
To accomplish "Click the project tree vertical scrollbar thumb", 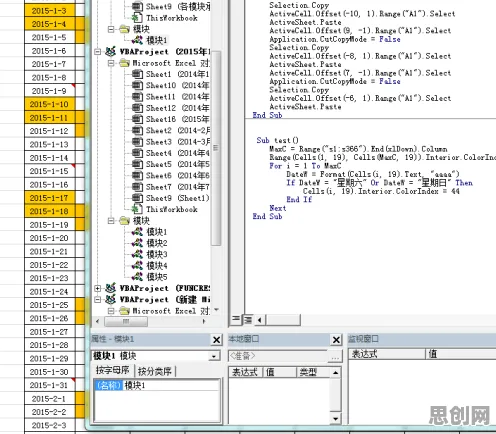I will tap(216, 148).
